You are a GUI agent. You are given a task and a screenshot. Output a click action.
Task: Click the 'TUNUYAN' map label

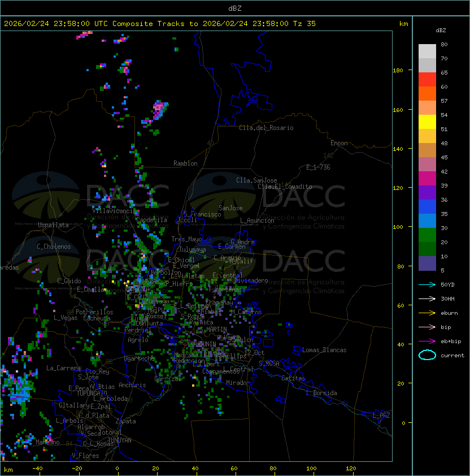point(120,440)
